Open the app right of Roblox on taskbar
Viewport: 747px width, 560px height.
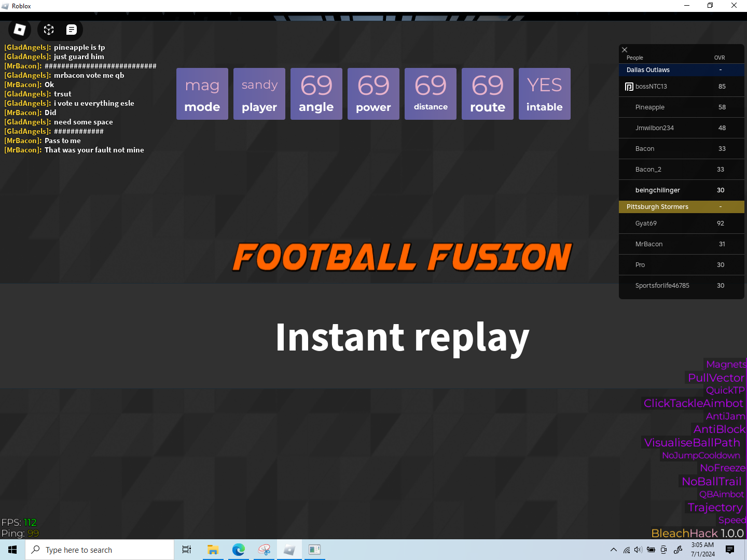[x=314, y=550]
